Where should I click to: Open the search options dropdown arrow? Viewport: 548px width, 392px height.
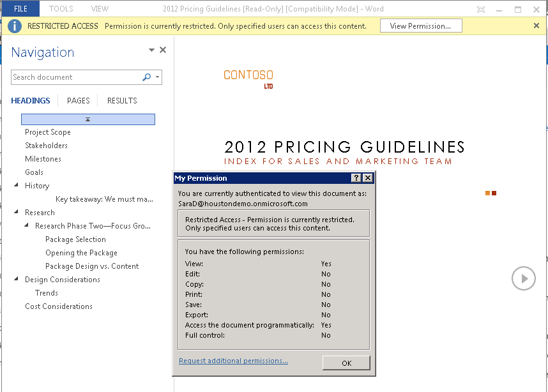click(158, 77)
